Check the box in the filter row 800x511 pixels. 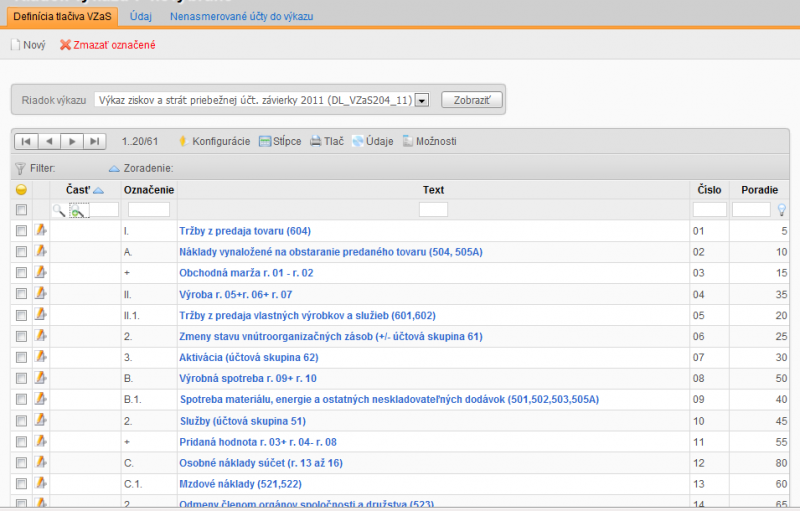tap(21, 210)
